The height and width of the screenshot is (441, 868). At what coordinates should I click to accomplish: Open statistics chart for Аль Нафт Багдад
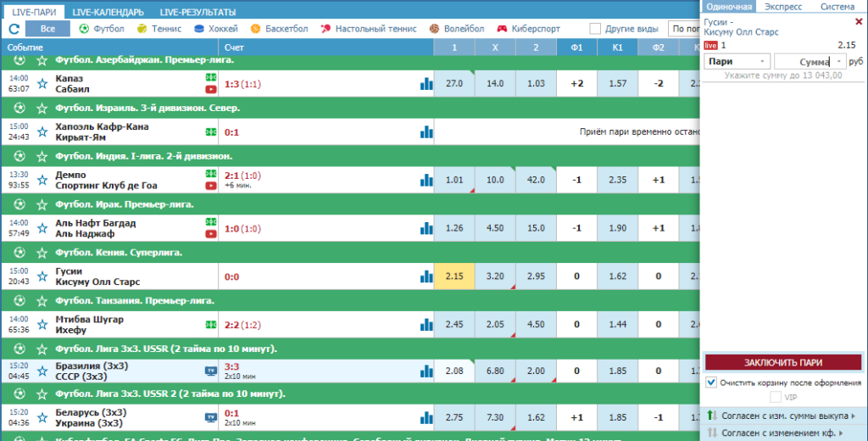(x=426, y=228)
